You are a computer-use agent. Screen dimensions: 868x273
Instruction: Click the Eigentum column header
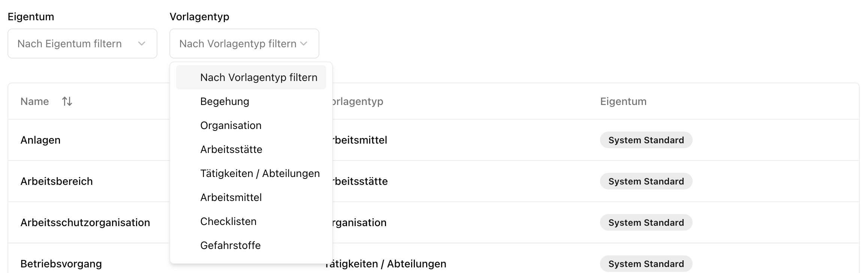[623, 101]
